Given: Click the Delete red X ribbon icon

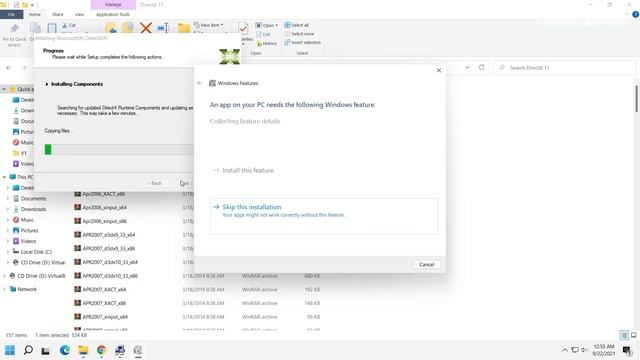Looking at the screenshot, I should coord(146,28).
